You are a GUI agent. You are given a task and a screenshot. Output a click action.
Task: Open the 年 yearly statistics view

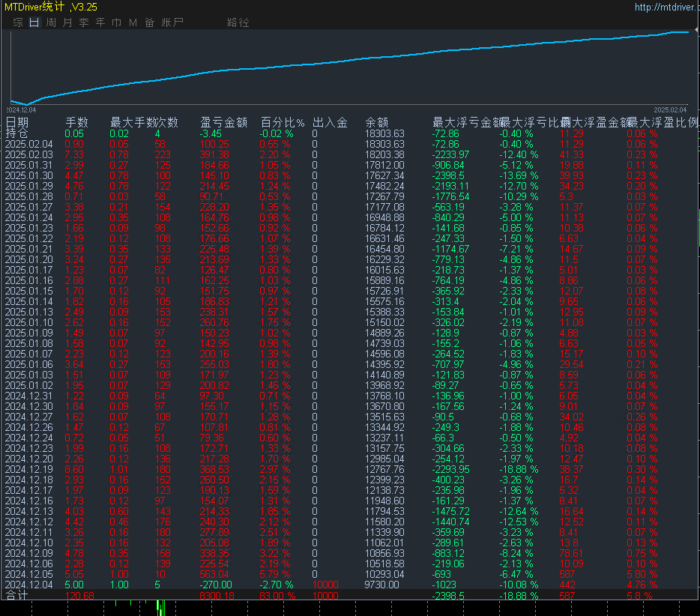tap(99, 22)
